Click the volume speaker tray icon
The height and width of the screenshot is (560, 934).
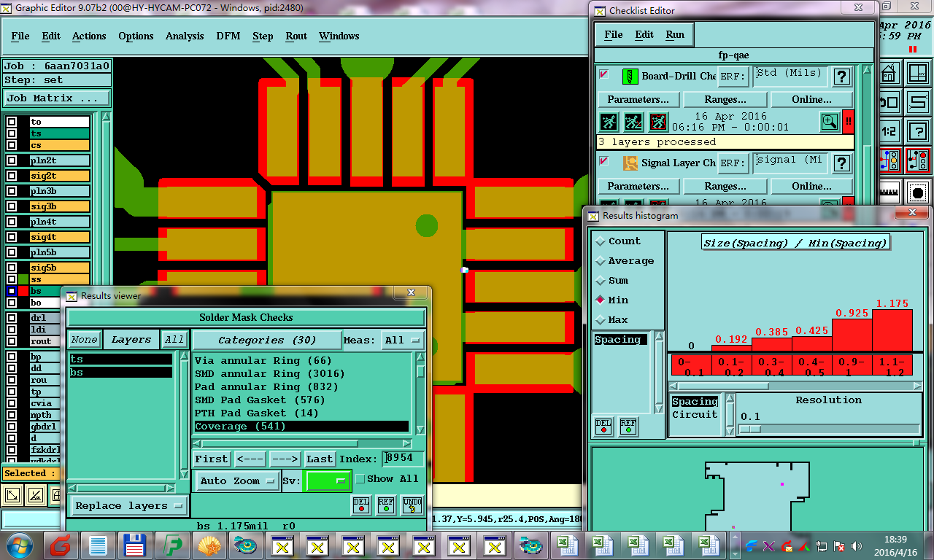(x=856, y=545)
